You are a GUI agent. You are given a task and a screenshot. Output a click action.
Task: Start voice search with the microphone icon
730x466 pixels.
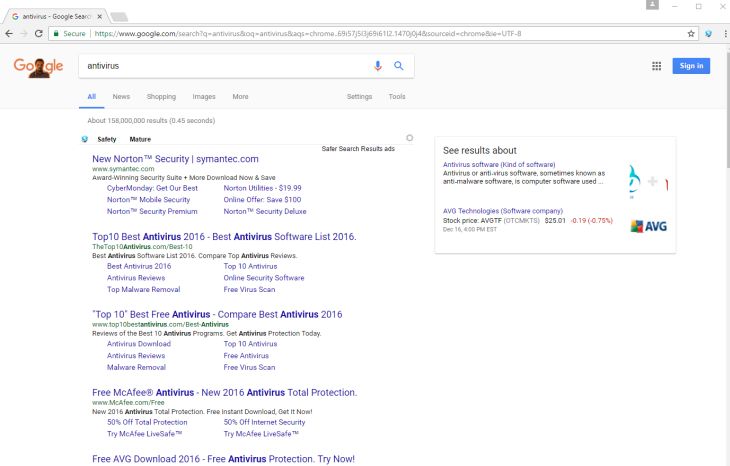tap(378, 66)
